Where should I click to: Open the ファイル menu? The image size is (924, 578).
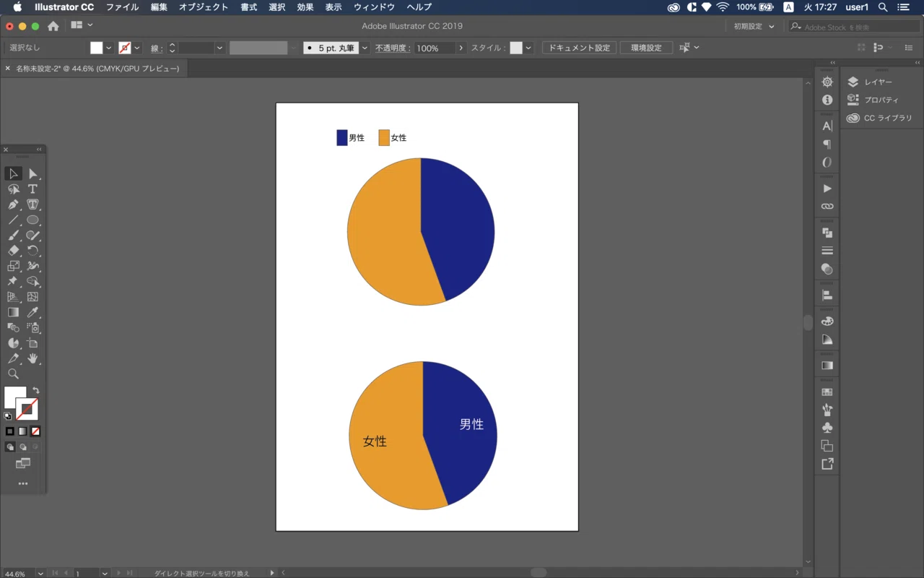pos(122,7)
